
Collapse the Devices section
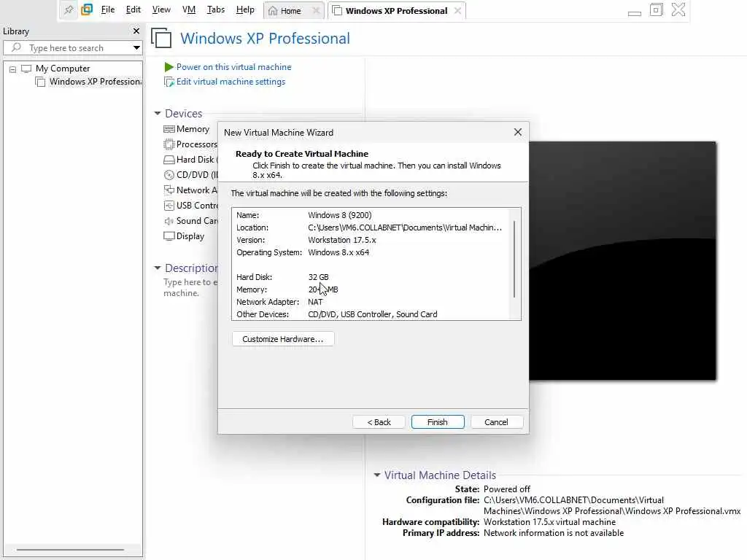[158, 113]
